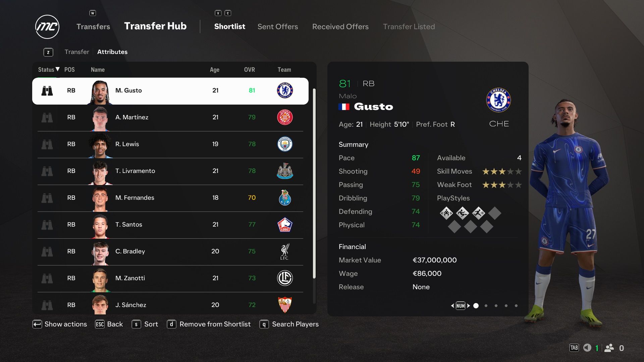The height and width of the screenshot is (362, 644).
Task: Open the Sent Offers section
Action: 277,26
